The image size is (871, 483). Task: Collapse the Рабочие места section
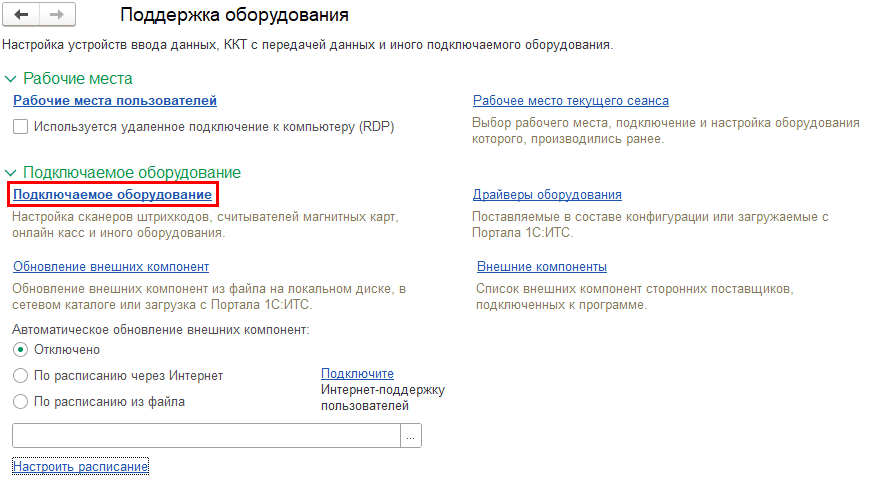[11, 79]
